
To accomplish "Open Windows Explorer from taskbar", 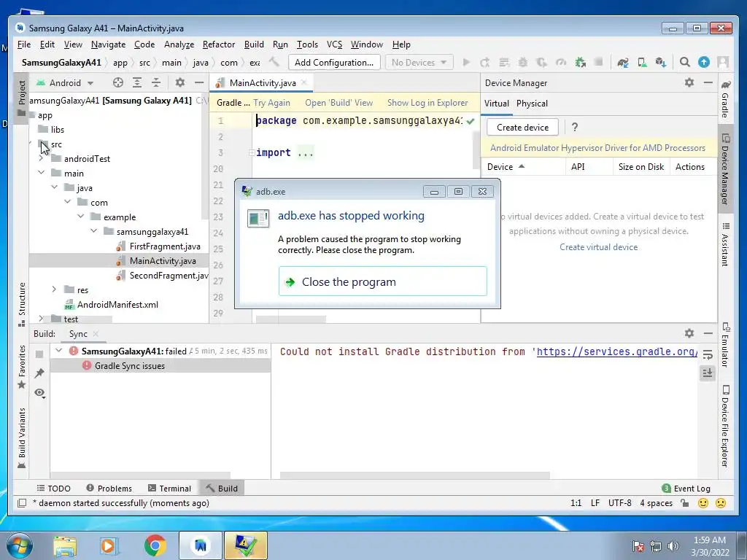I will tap(65, 545).
